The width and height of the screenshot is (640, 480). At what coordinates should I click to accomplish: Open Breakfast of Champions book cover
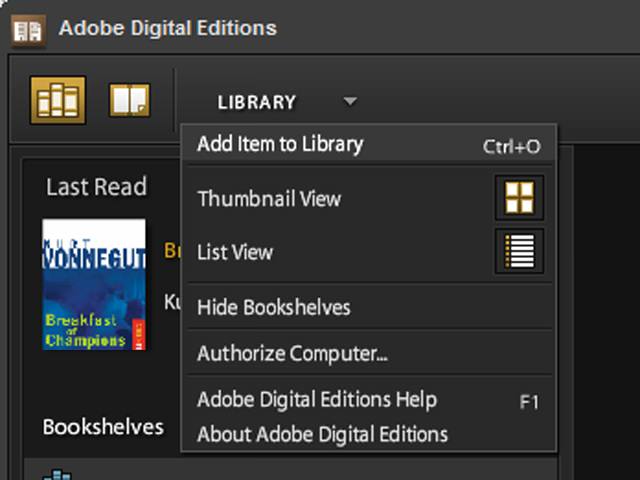[x=94, y=284]
